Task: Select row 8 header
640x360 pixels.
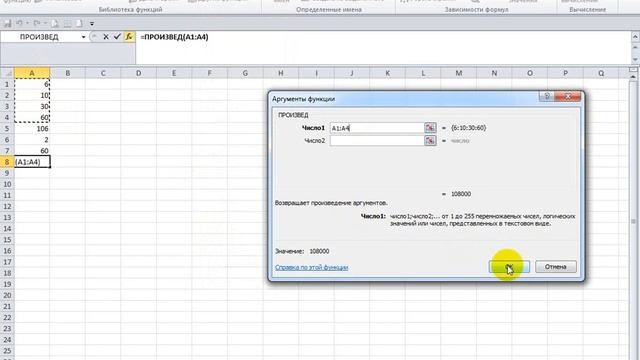Action: [7, 162]
